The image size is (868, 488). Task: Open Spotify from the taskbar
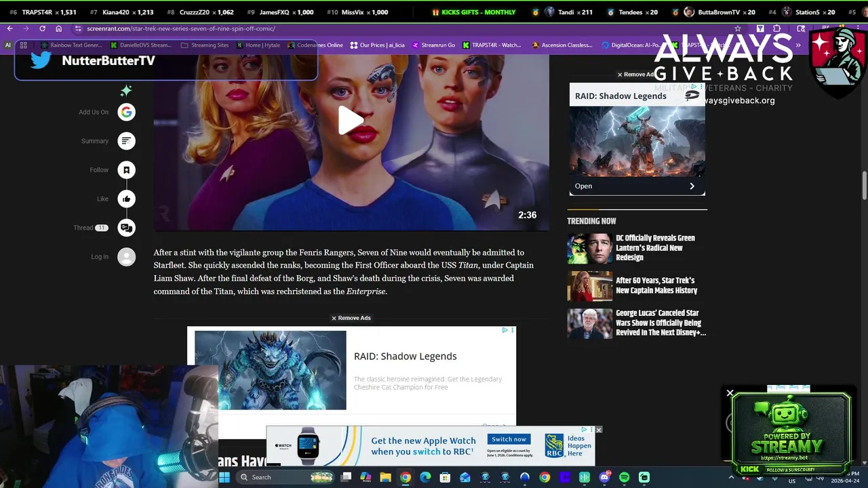[x=624, y=477]
